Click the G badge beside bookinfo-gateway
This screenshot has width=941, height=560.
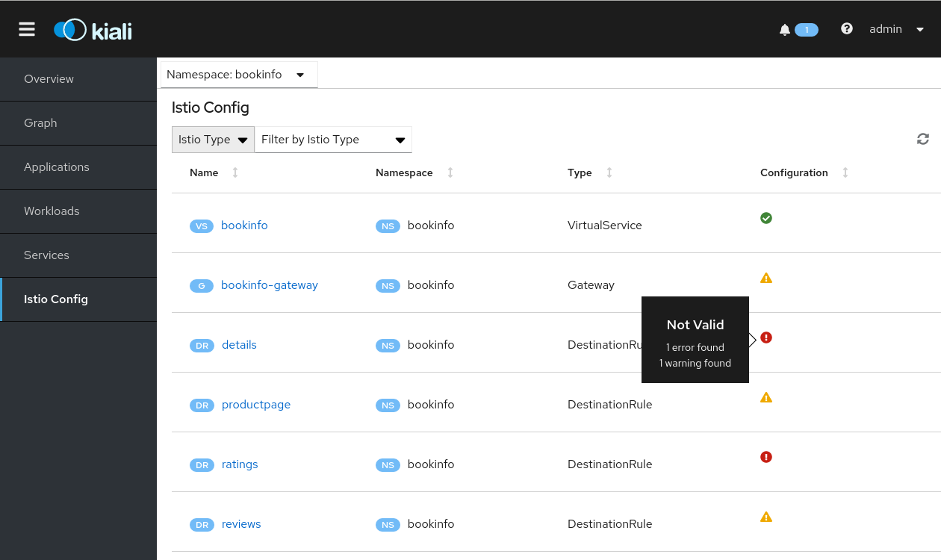[x=202, y=286]
